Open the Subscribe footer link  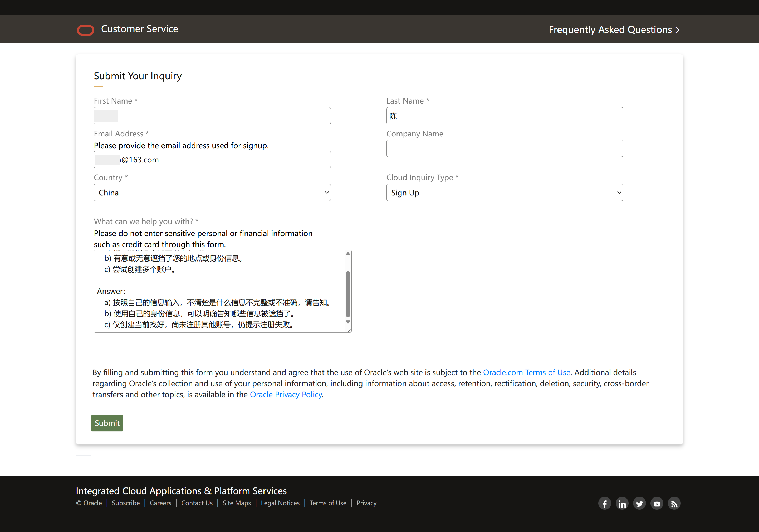click(x=126, y=503)
